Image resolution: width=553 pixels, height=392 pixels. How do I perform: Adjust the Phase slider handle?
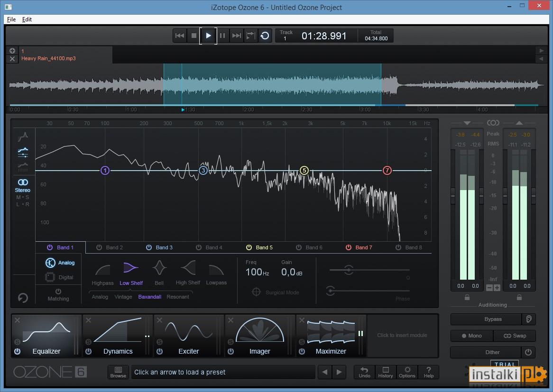331,291
